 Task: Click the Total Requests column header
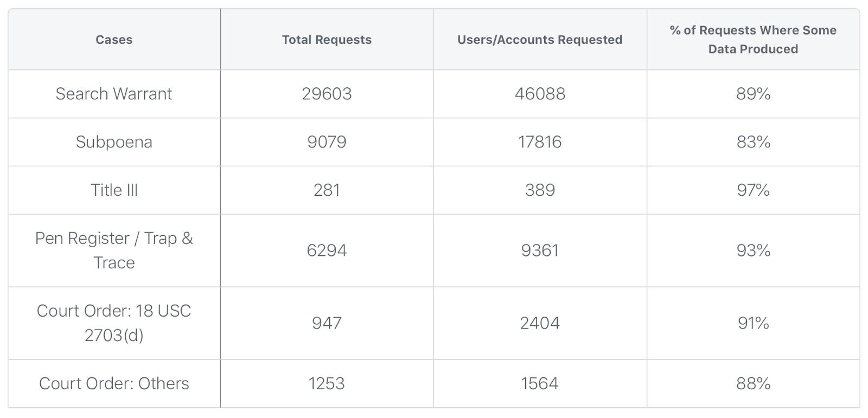[x=327, y=40]
